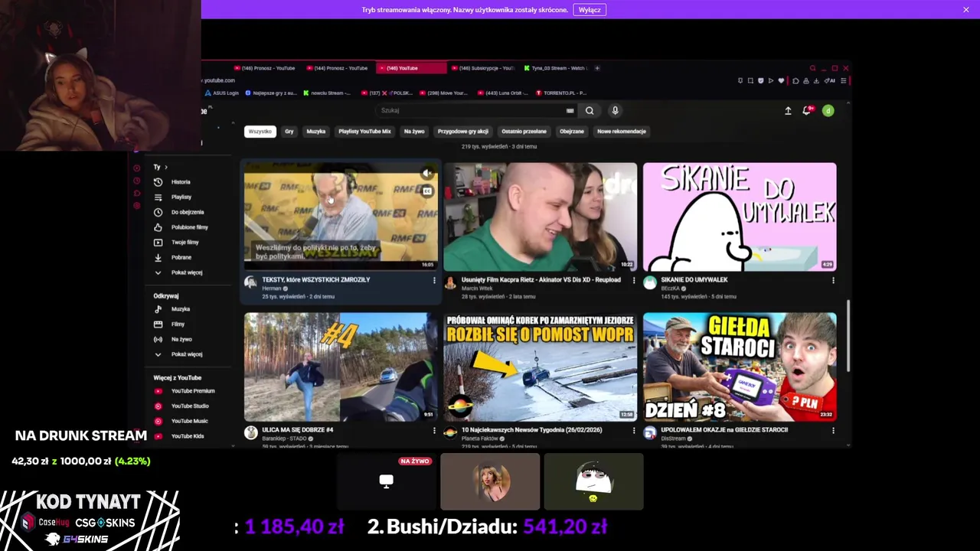Open SIKANIE DO UMYWALEK video title
Screen dimensions: 980x551
tap(694, 280)
